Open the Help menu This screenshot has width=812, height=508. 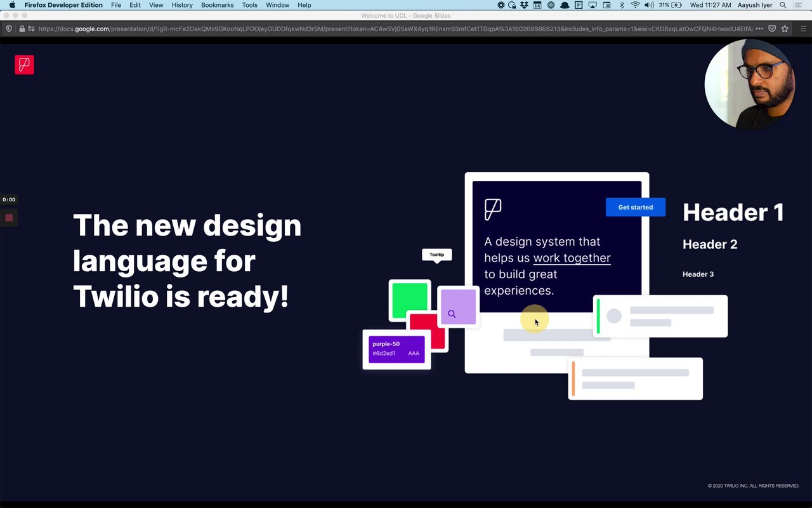(304, 5)
